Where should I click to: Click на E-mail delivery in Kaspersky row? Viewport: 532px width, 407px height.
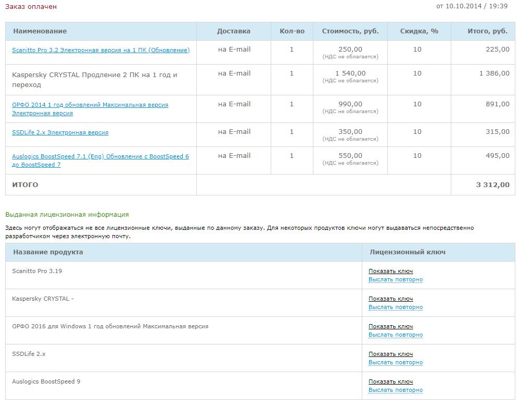(x=234, y=73)
